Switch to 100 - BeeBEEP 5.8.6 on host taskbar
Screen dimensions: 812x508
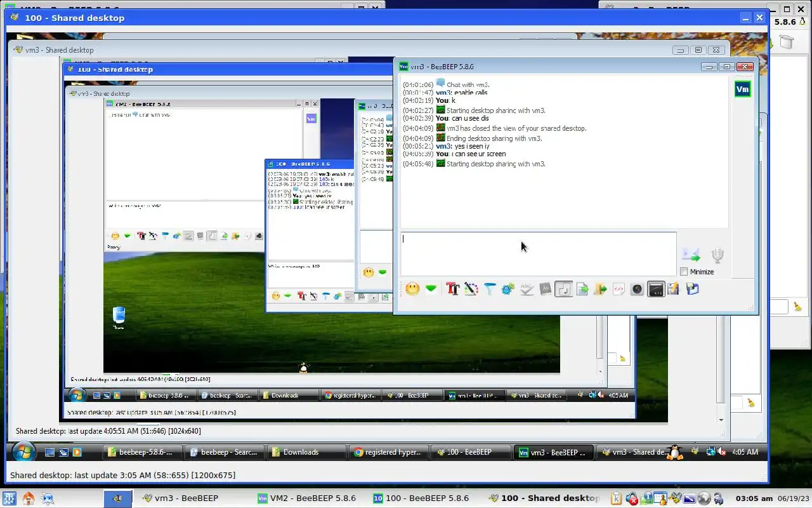pos(422,498)
